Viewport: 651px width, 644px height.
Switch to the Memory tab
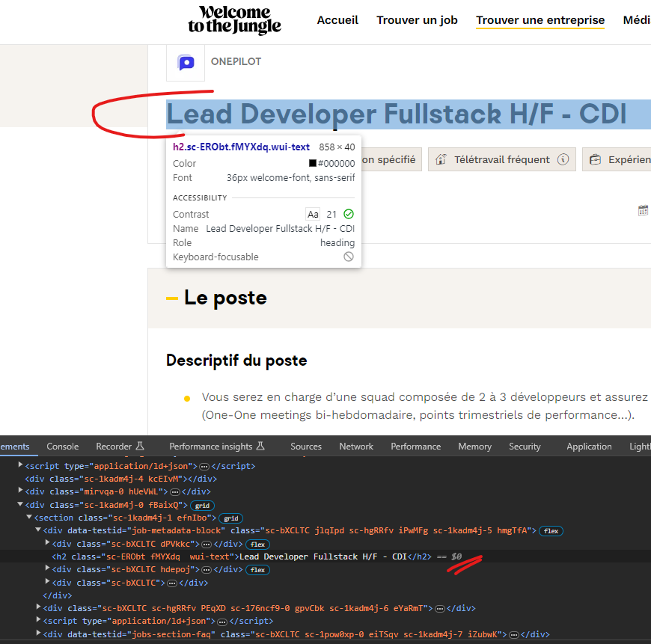pyautogui.click(x=475, y=447)
